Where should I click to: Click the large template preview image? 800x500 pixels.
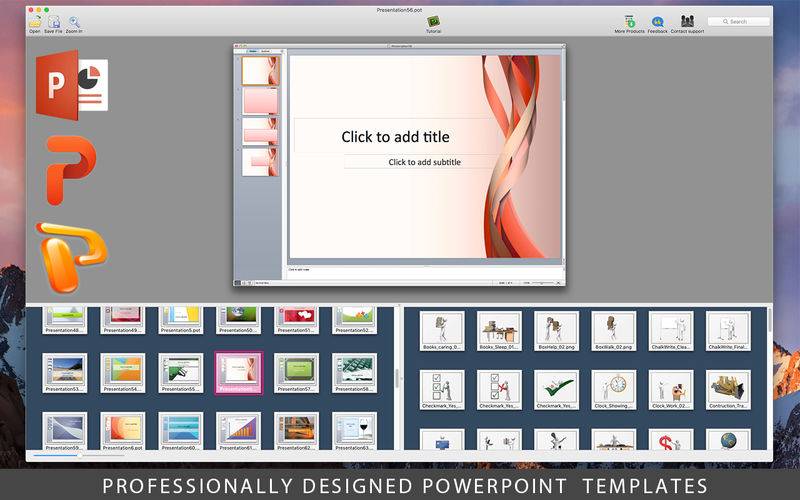399,164
